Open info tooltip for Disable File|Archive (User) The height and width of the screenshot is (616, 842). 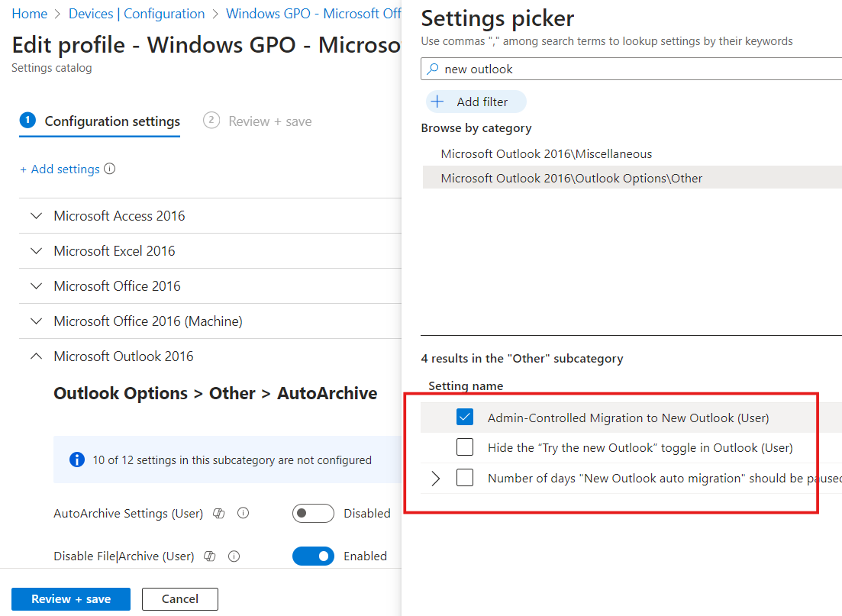234,556
